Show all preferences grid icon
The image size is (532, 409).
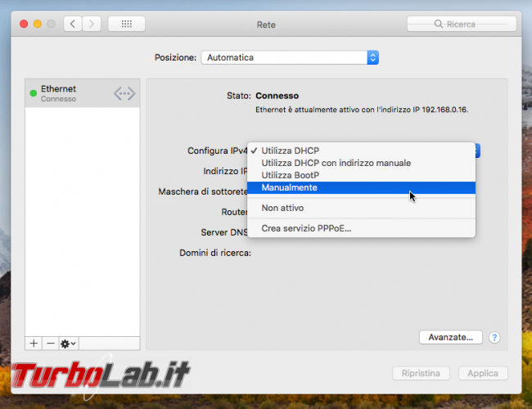[127, 24]
